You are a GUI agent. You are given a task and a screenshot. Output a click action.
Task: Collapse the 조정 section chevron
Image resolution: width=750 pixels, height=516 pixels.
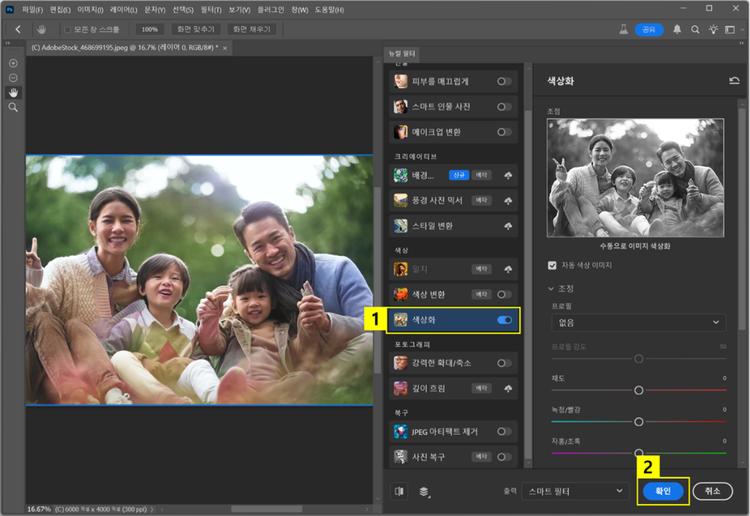pyautogui.click(x=552, y=288)
